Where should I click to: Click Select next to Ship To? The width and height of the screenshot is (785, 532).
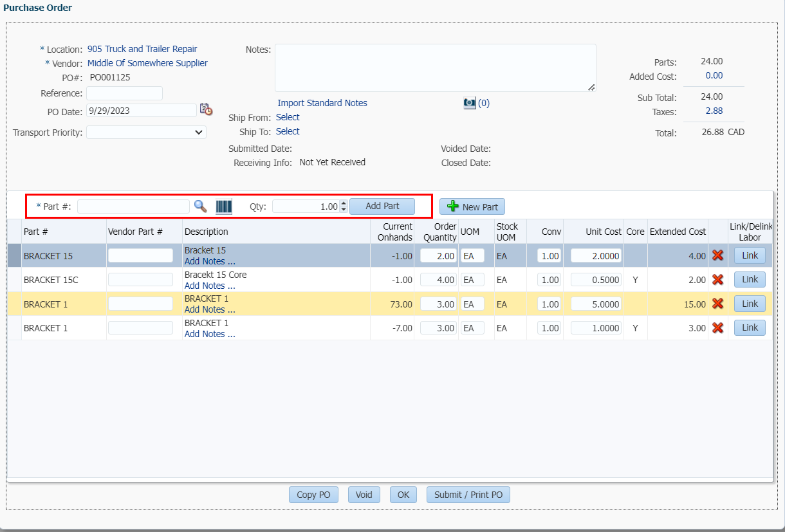click(288, 131)
